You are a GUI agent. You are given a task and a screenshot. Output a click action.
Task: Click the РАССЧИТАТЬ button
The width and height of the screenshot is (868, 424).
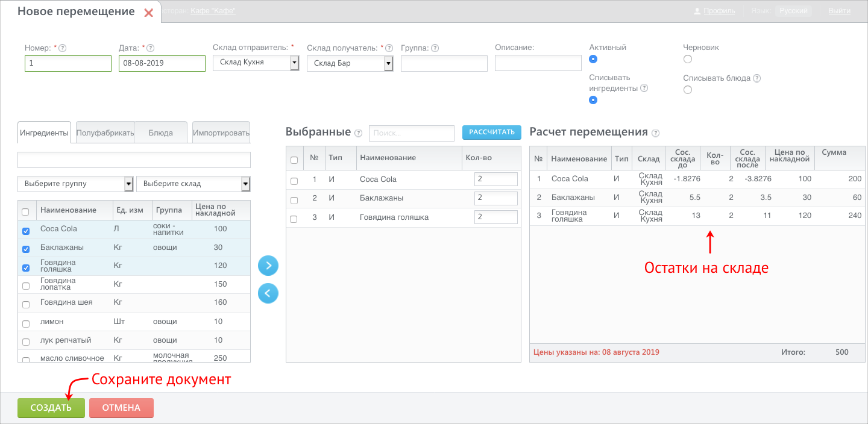[492, 132]
